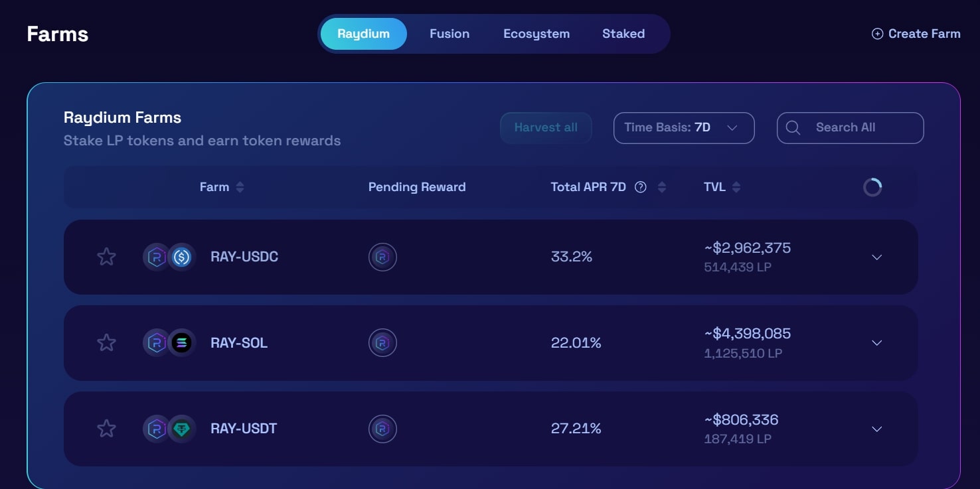980x489 pixels.
Task: Click the Raydium Farms heading
Action: 122,117
